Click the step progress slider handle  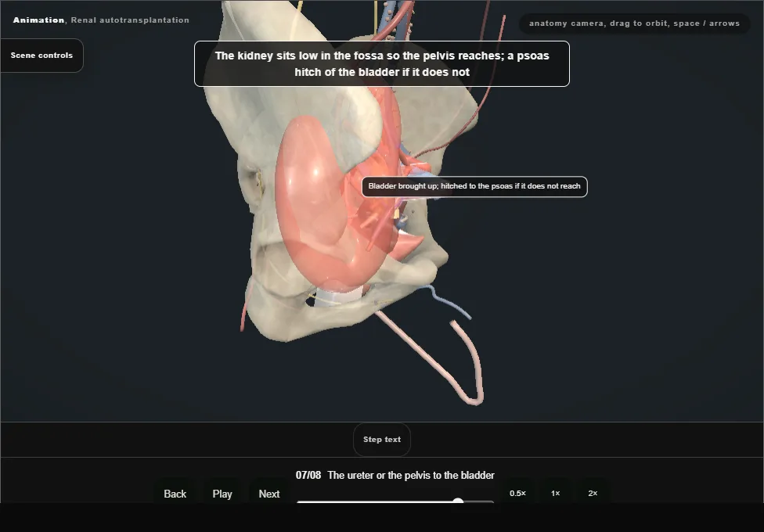click(458, 501)
